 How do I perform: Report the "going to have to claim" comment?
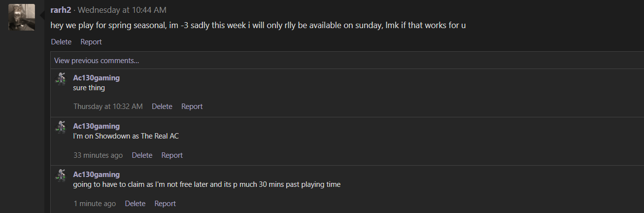165,204
